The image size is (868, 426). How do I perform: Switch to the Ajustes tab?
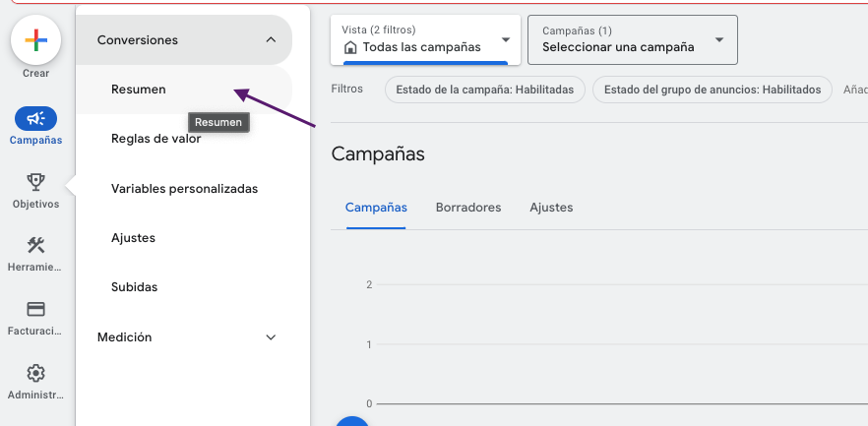click(x=551, y=208)
